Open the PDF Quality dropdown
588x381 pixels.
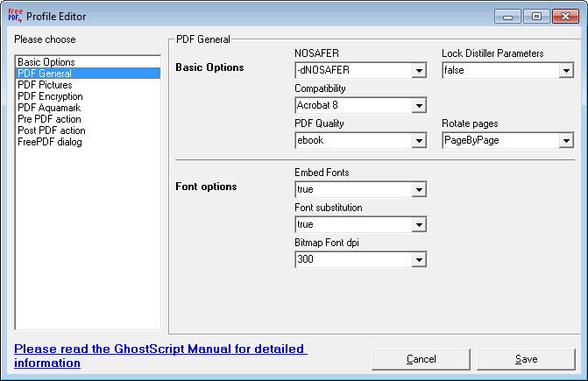pos(419,141)
